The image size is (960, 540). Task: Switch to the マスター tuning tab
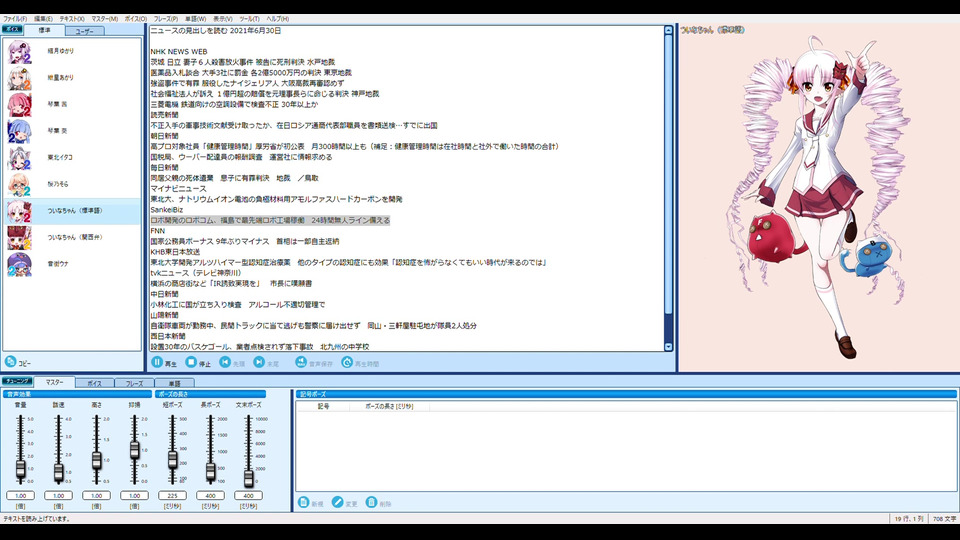(54, 382)
